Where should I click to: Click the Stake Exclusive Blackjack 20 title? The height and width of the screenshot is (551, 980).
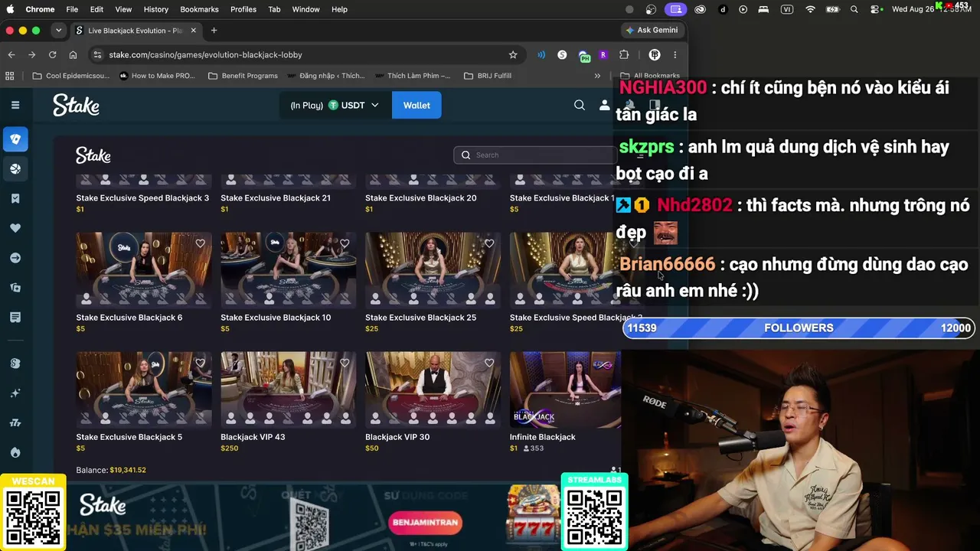pos(421,198)
